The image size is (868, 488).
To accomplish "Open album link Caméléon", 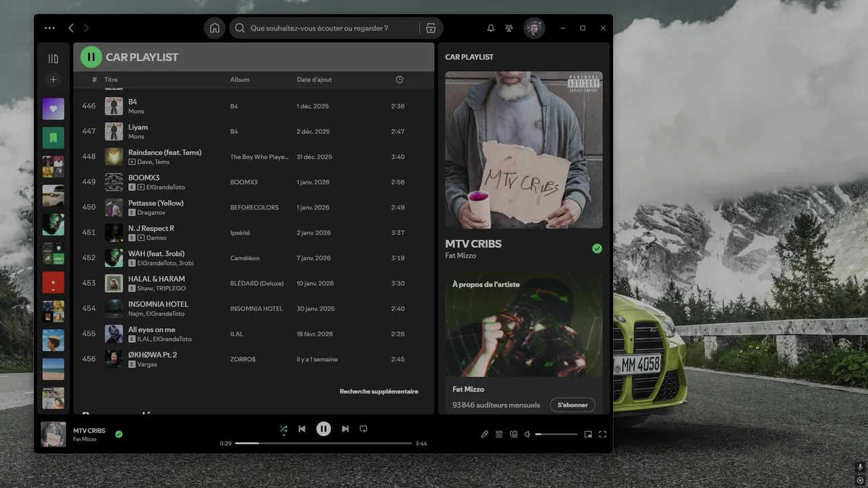I will (x=245, y=258).
